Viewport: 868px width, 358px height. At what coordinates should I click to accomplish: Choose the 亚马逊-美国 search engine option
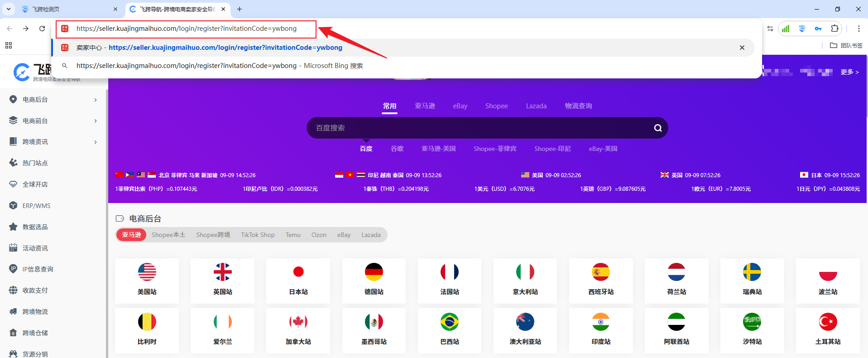(438, 149)
